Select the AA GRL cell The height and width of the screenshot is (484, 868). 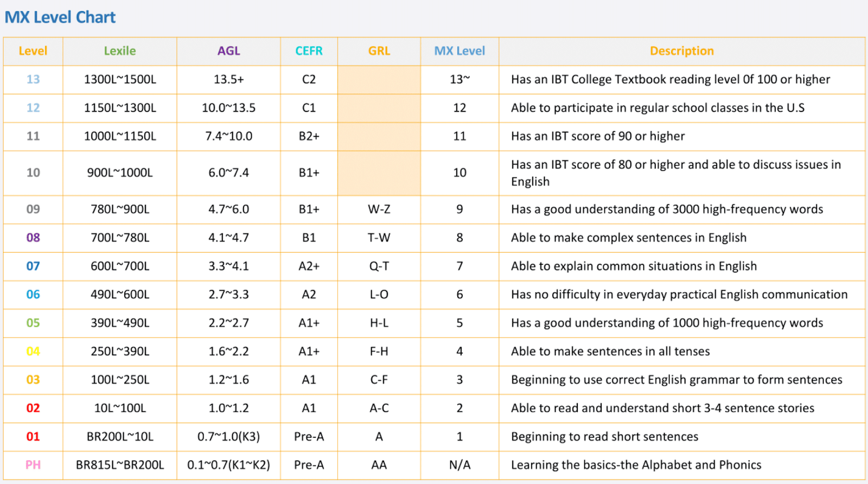[x=379, y=465]
